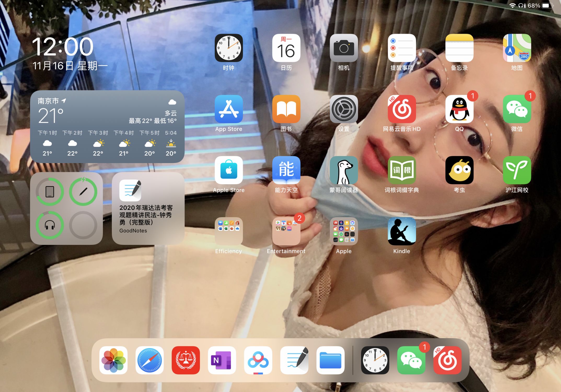This screenshot has height=392, width=561.
Task: Expand the Entertainment folder with badge
Action: click(286, 231)
